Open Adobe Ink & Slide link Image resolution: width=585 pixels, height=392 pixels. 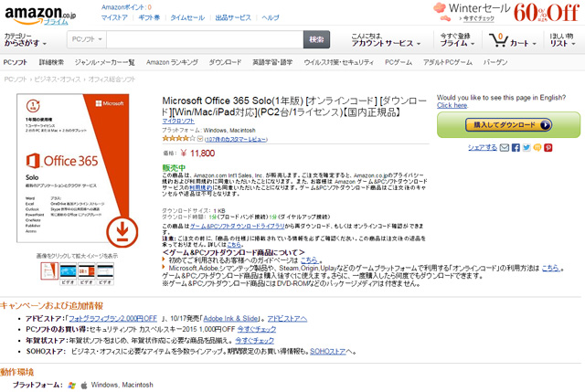coord(230,319)
